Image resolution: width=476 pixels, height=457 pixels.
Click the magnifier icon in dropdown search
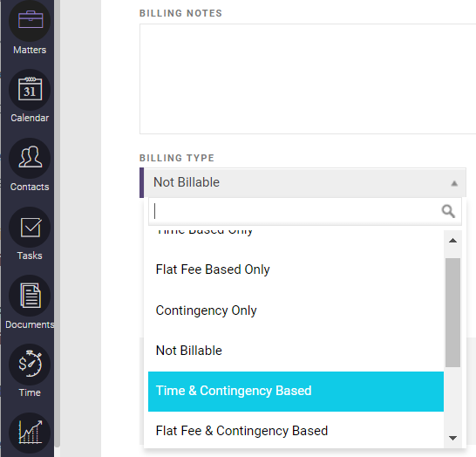click(x=448, y=211)
